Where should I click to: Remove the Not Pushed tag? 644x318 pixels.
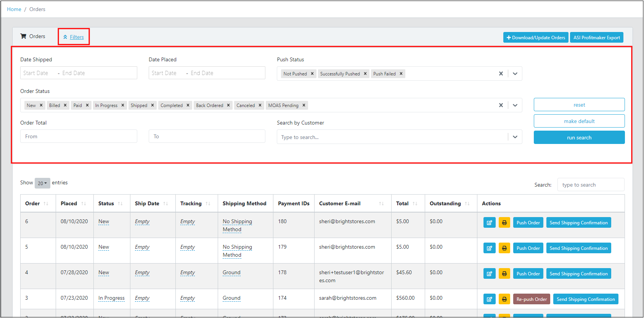pyautogui.click(x=312, y=74)
